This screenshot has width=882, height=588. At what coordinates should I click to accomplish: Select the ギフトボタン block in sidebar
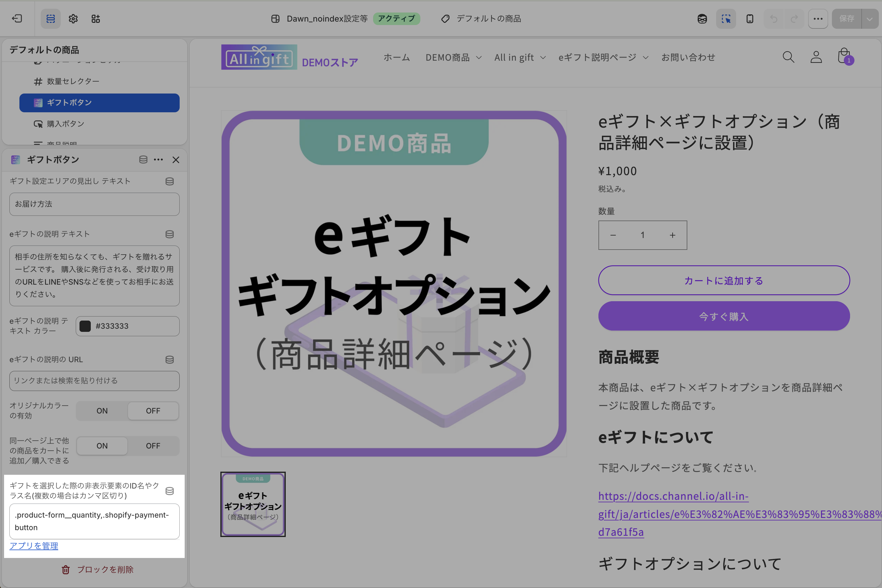point(100,103)
